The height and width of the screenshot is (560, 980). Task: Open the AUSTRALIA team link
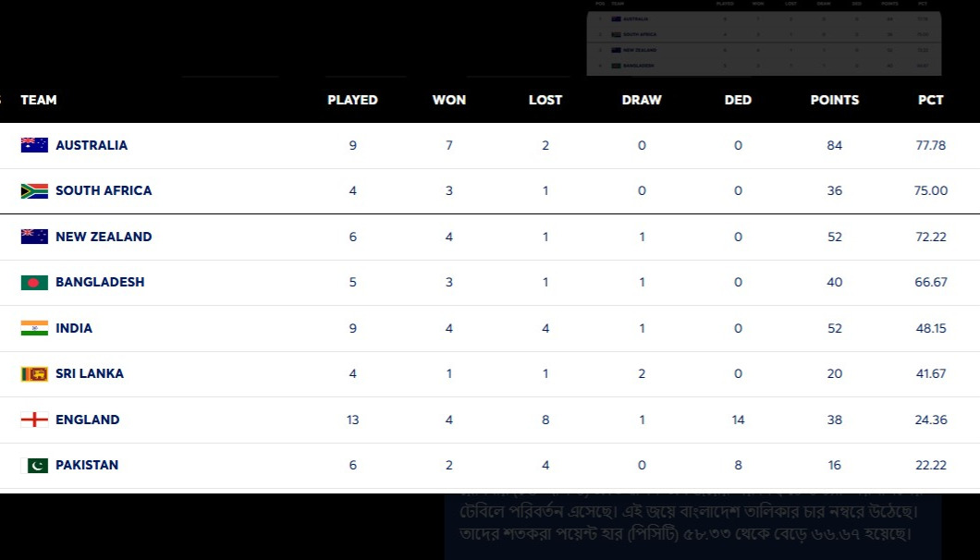coord(92,145)
